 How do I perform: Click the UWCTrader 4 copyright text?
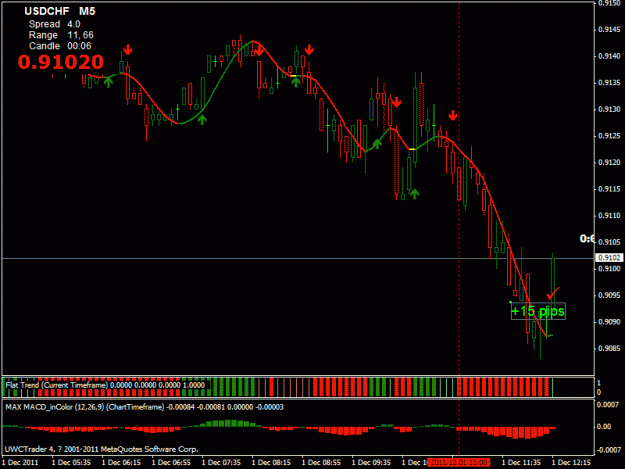tap(102, 449)
